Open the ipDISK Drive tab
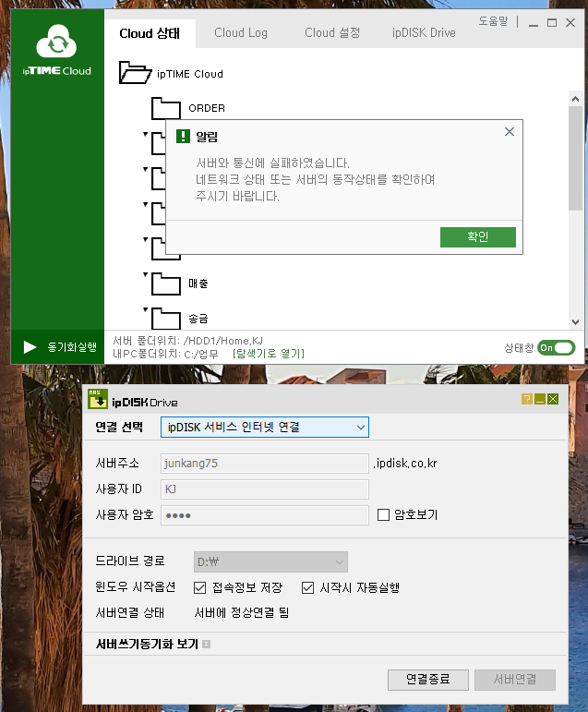588x712 pixels. 424,32
